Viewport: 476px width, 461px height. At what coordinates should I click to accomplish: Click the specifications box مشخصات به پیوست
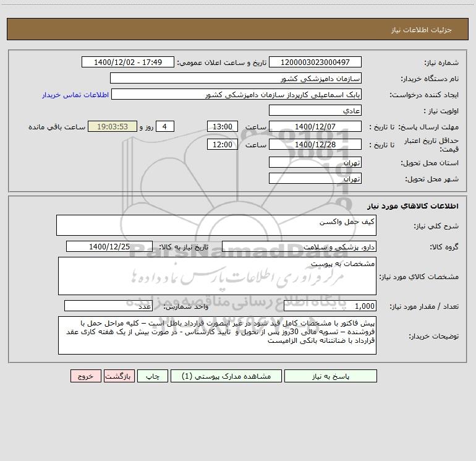217,276
